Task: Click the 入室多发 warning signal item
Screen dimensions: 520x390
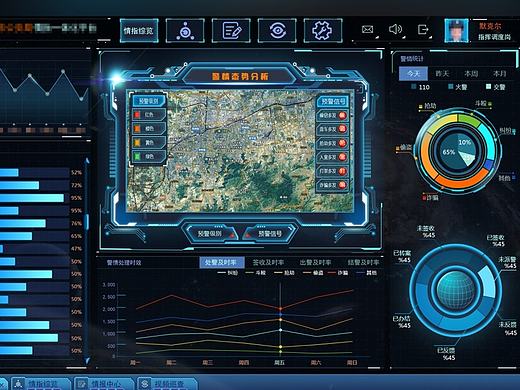Action: [x=332, y=157]
